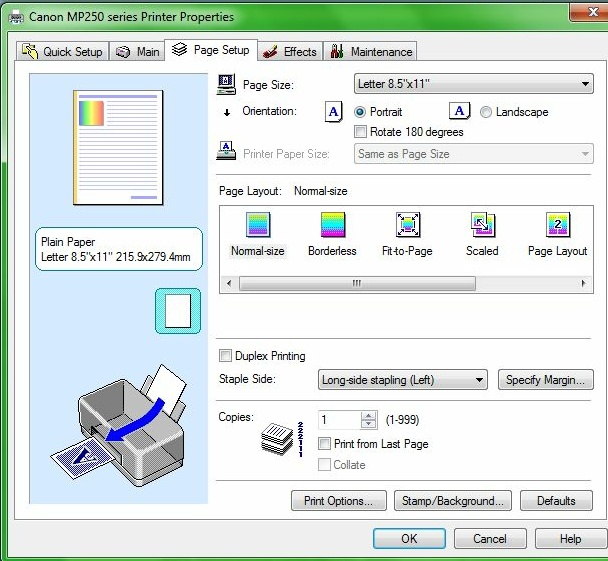Click the Cancel button
608x561 pixels.
pyautogui.click(x=490, y=539)
